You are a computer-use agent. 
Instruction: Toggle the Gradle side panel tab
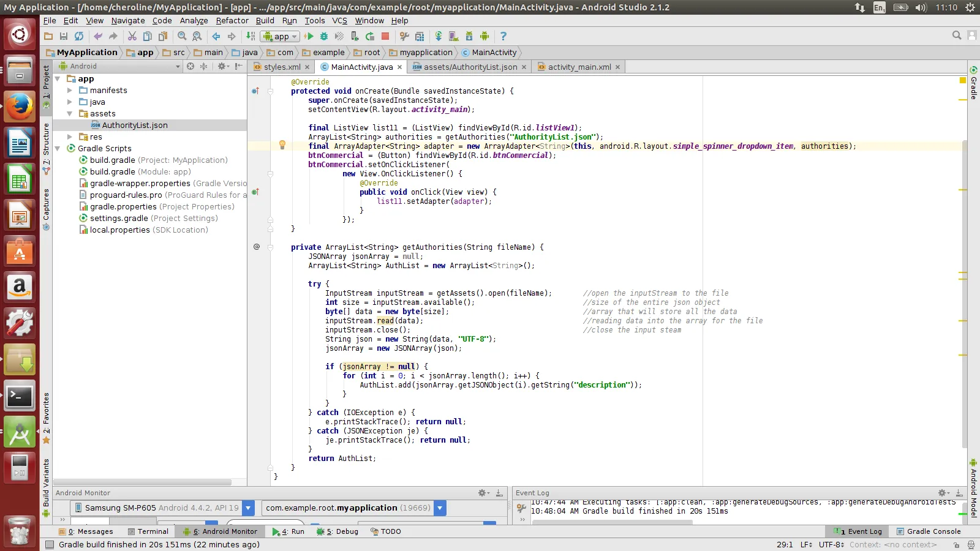pyautogui.click(x=973, y=84)
